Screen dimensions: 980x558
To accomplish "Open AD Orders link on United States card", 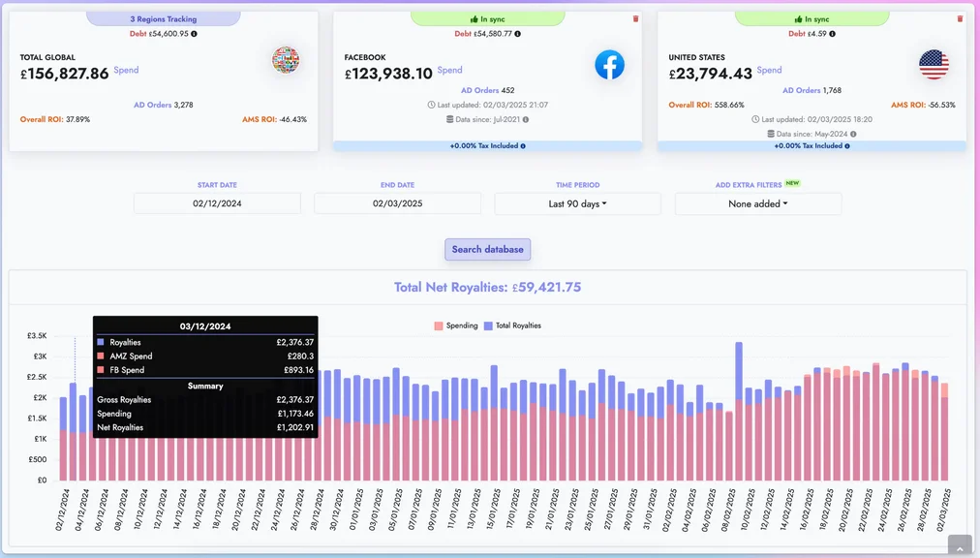I will [x=801, y=90].
